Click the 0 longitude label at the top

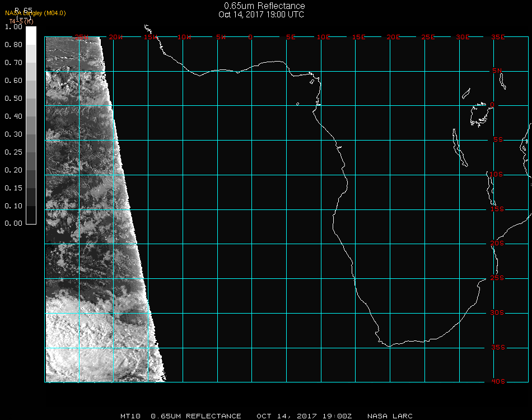coord(251,37)
